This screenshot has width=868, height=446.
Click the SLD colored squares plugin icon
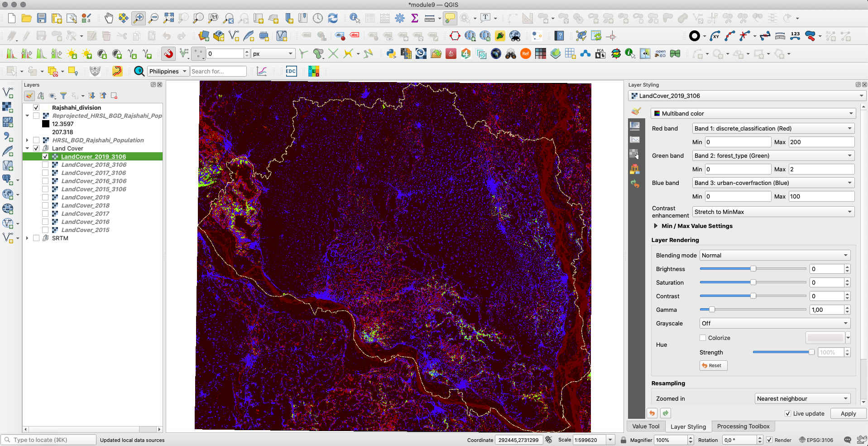pos(314,71)
